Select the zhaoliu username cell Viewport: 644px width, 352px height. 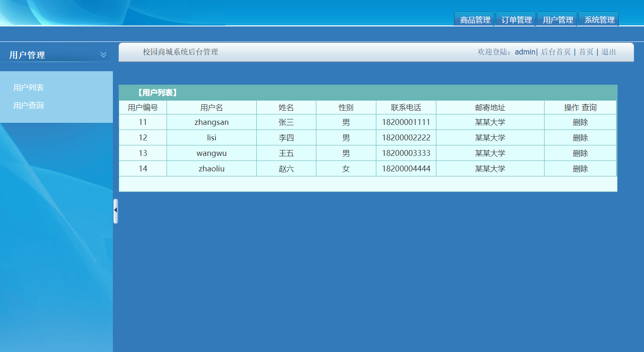211,169
